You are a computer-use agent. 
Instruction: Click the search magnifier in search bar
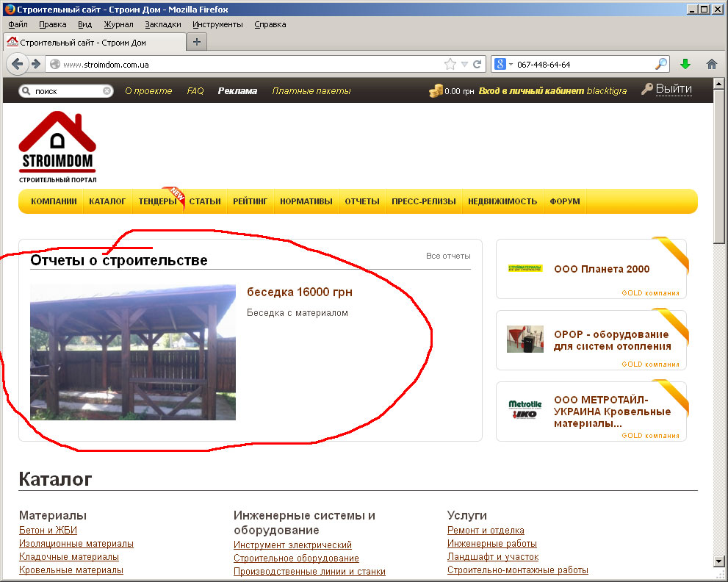(x=660, y=64)
